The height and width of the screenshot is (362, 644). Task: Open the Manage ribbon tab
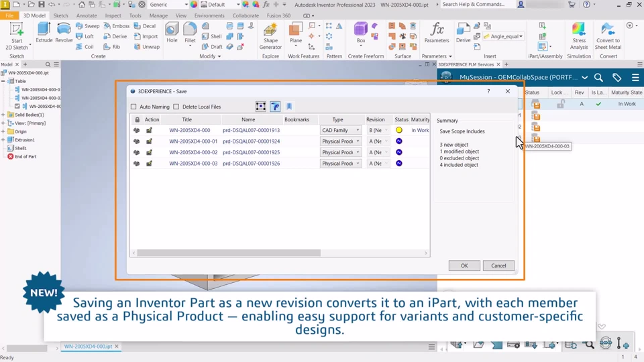[x=158, y=15]
